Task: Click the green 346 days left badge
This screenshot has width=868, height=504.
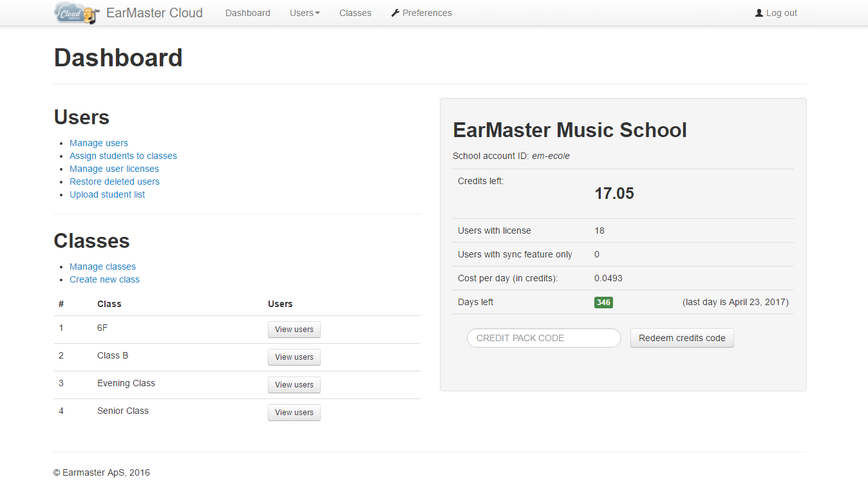Action: pyautogui.click(x=603, y=303)
